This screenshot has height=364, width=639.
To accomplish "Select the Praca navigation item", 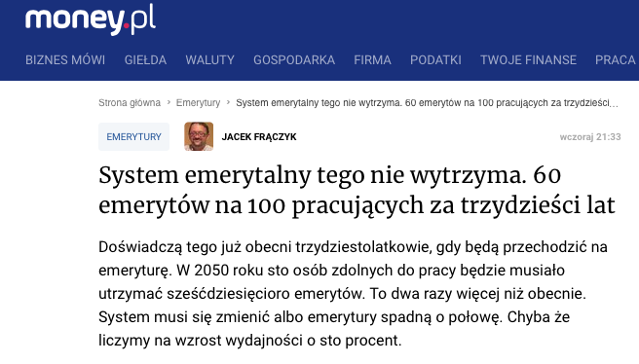I will click(615, 60).
